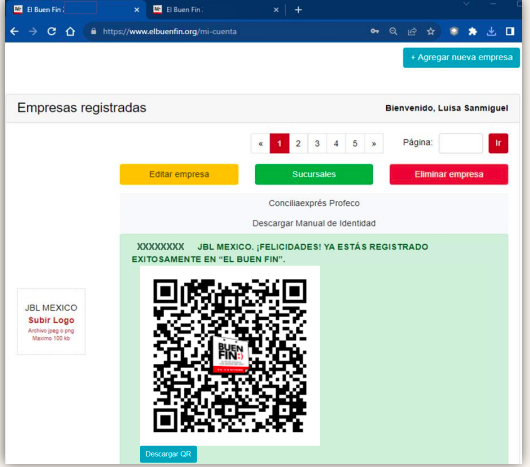This screenshot has height=467, width=530.
Task: Go to page 5 in pagination
Action: tap(355, 144)
